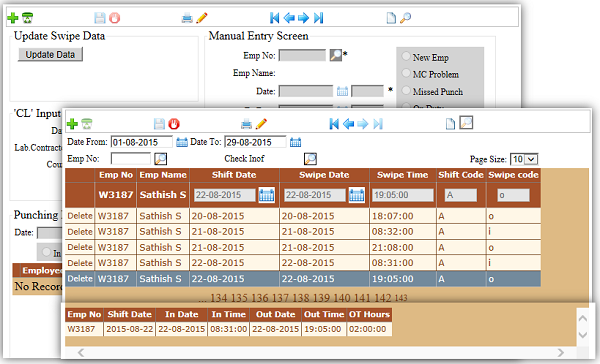Click Date From input field
Viewport: 600px width, 364px height.
tap(142, 142)
